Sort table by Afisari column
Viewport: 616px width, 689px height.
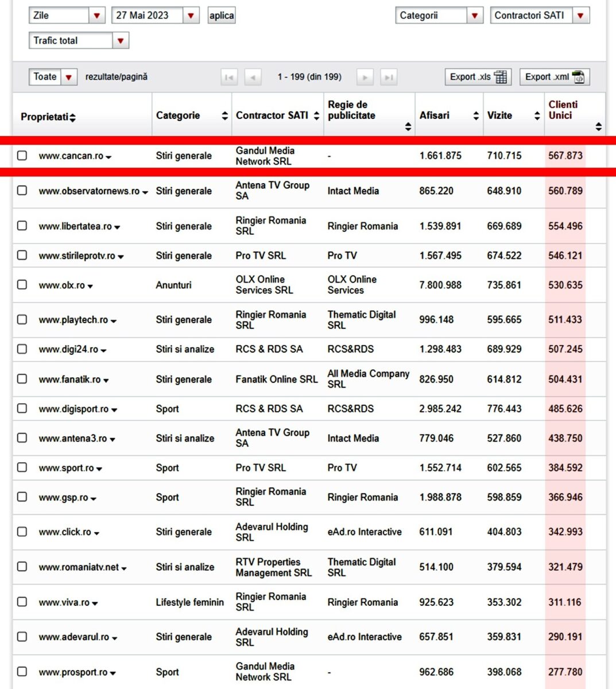476,115
